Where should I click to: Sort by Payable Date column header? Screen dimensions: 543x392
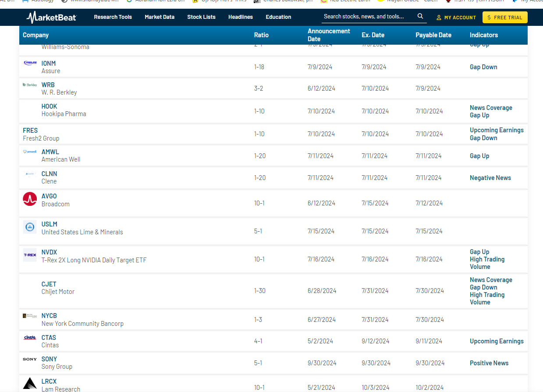tap(433, 35)
